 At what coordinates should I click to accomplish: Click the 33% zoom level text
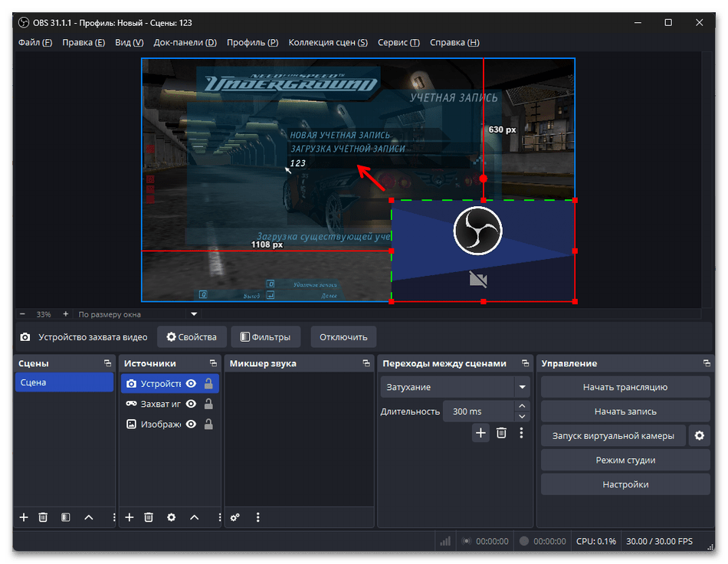(x=44, y=314)
